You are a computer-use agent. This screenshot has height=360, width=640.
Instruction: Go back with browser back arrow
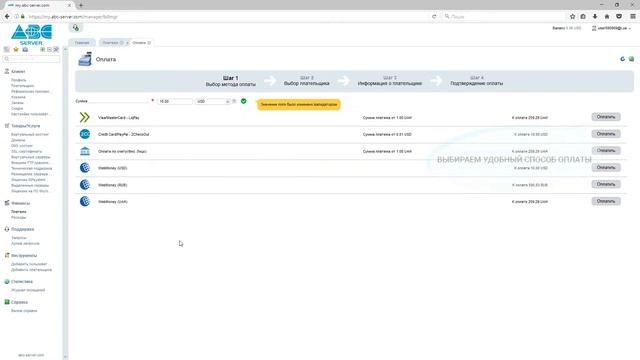tap(7, 16)
